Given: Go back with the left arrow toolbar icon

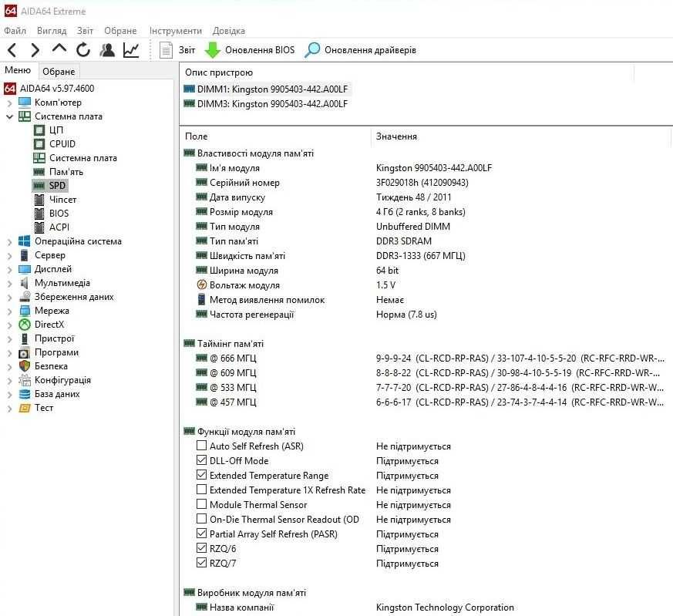Looking at the screenshot, I should pyautogui.click(x=12, y=50).
